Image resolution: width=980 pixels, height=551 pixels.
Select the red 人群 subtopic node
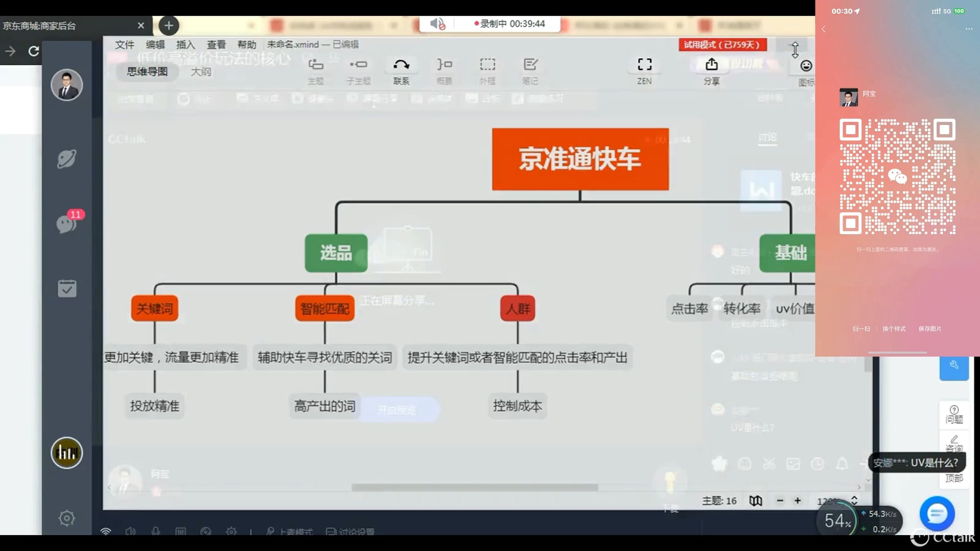(x=518, y=308)
